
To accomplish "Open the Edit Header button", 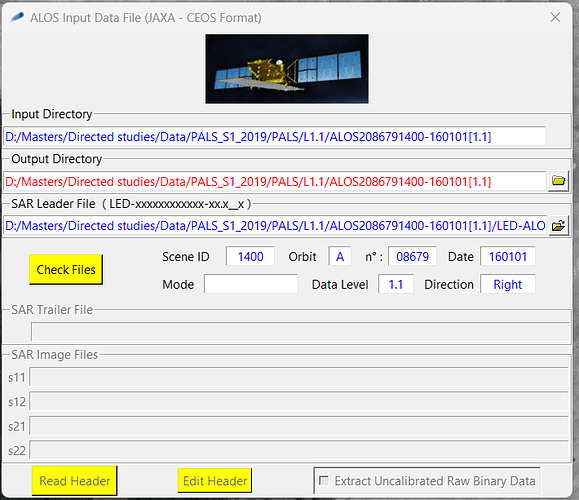I will pos(215,481).
